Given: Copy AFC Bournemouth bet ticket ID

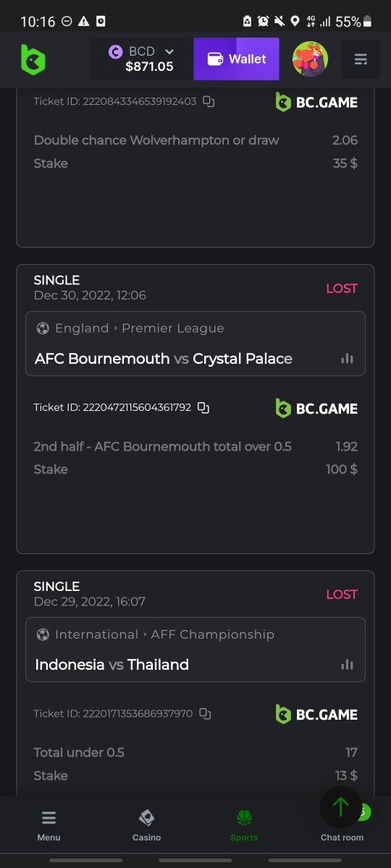Looking at the screenshot, I should tap(203, 408).
